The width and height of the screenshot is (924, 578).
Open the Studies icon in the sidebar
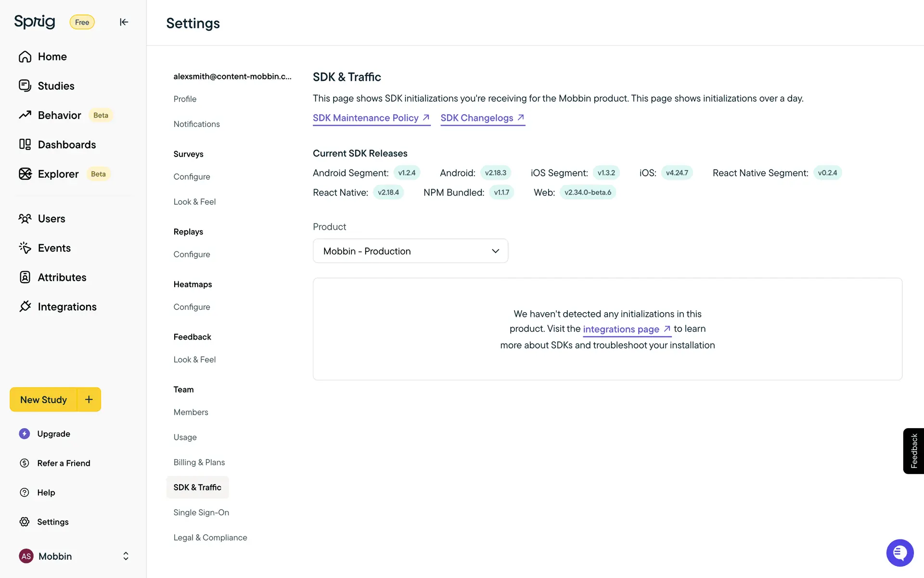[25, 86]
